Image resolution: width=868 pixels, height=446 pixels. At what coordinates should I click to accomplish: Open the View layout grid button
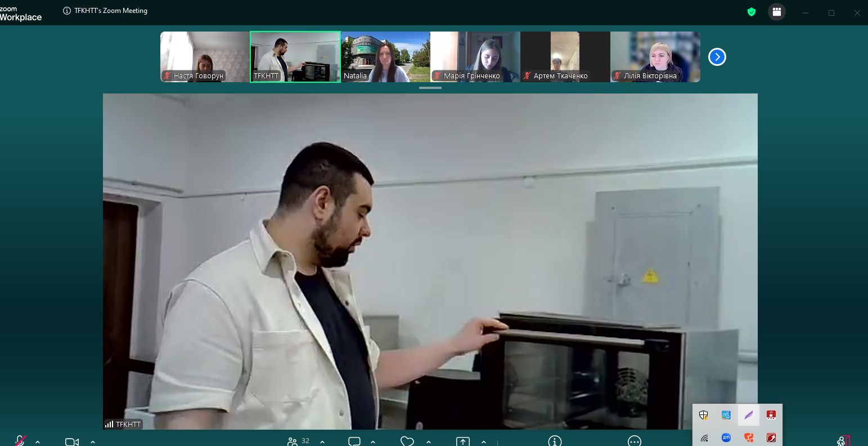click(x=777, y=12)
